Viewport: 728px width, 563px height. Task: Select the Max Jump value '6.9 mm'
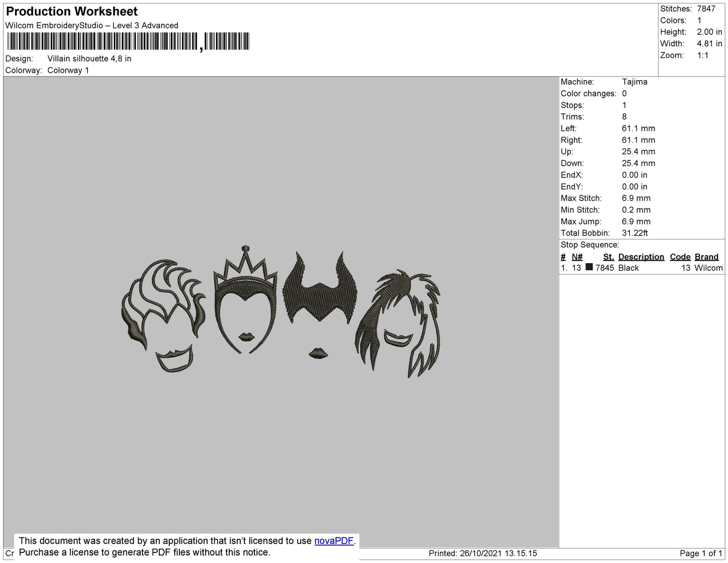pos(636,221)
